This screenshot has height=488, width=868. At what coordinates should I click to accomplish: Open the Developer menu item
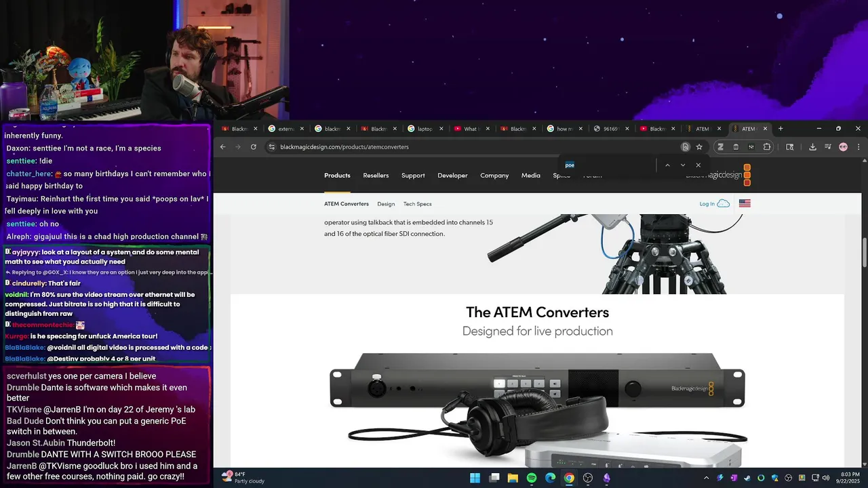452,176
